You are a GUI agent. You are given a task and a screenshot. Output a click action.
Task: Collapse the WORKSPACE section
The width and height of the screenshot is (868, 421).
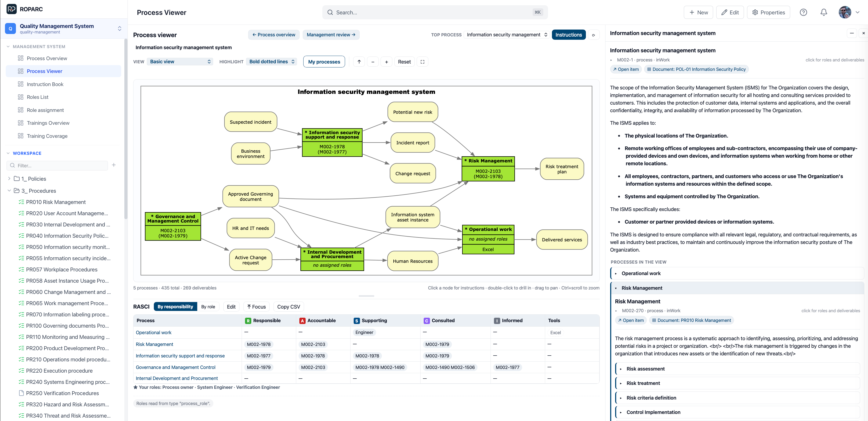(x=8, y=153)
